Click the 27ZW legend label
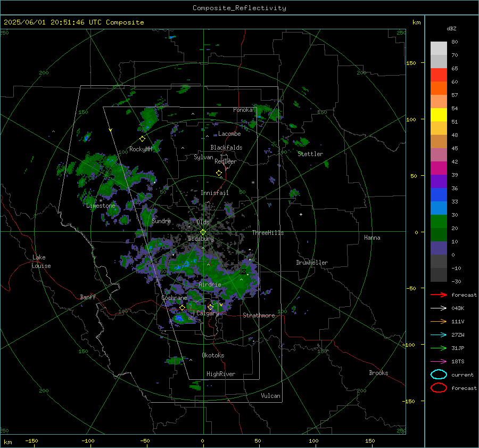 [x=458, y=335]
